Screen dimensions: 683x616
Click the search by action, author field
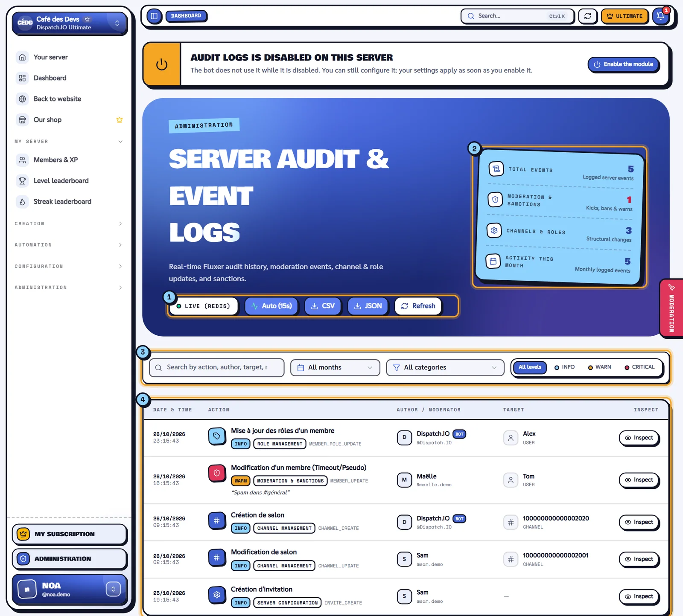pos(216,367)
